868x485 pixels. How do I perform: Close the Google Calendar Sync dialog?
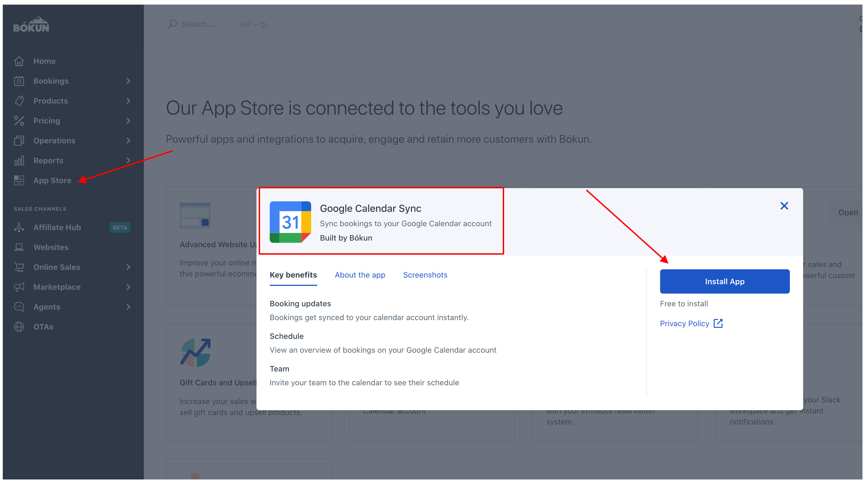coord(784,205)
